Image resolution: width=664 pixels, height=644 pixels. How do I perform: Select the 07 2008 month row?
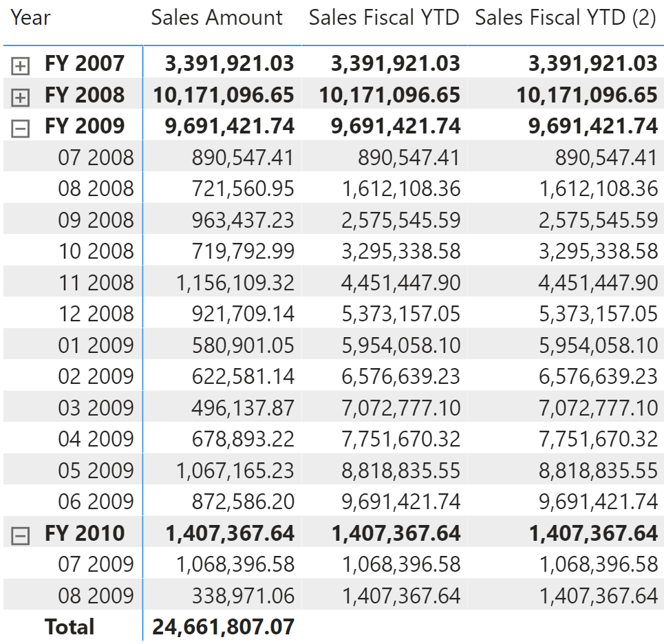[96, 158]
